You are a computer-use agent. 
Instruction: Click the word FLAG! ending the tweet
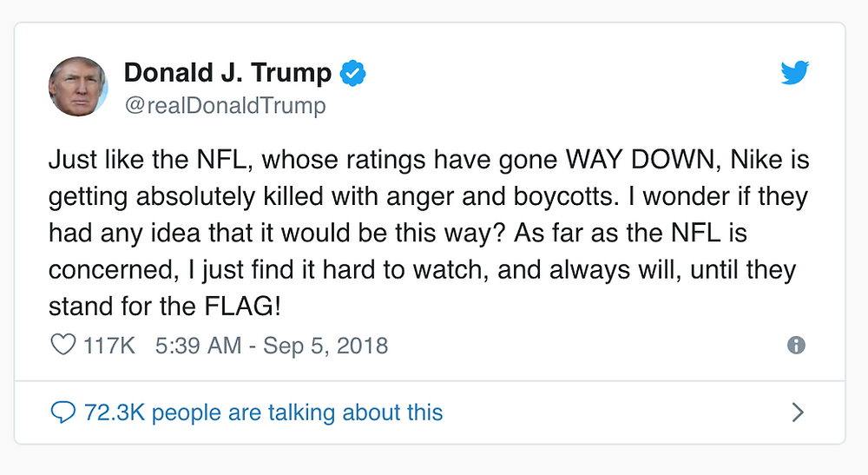click(242, 307)
